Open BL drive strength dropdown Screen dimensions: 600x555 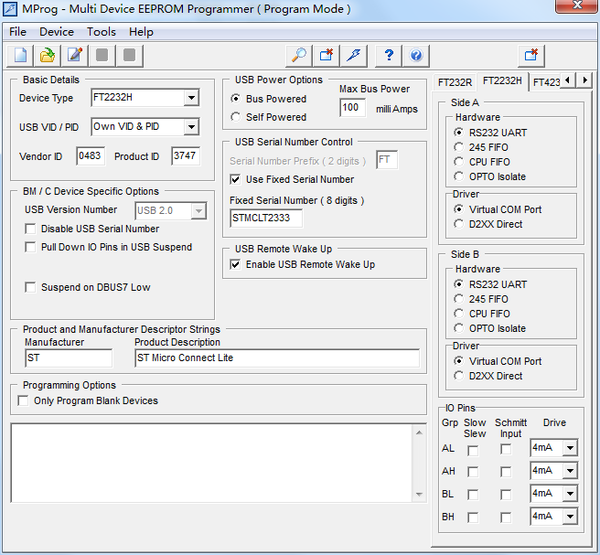coord(570,493)
